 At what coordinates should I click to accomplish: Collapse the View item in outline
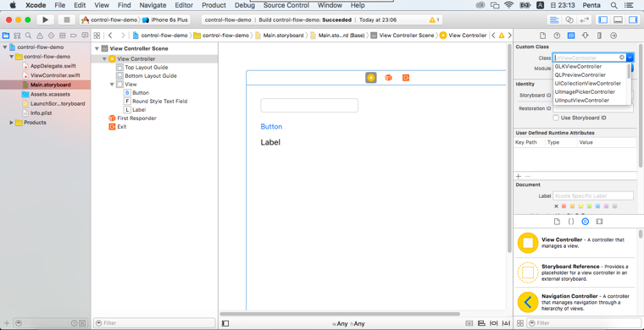pos(112,85)
